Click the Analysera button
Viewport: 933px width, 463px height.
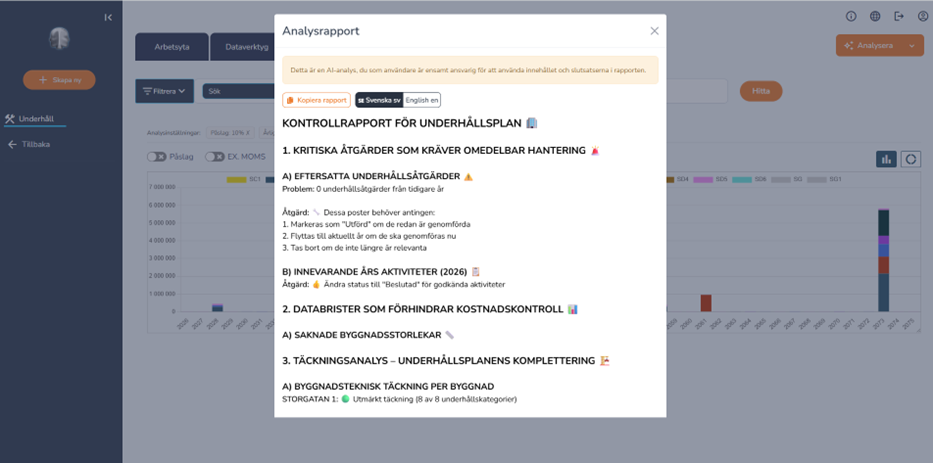(869, 45)
